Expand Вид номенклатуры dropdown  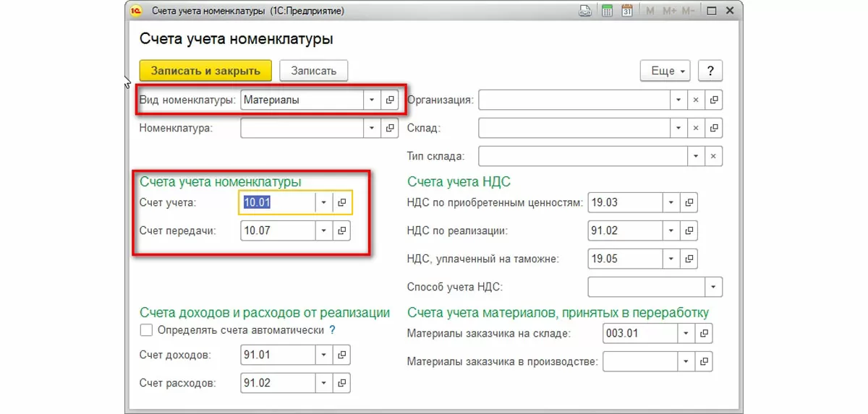372,100
